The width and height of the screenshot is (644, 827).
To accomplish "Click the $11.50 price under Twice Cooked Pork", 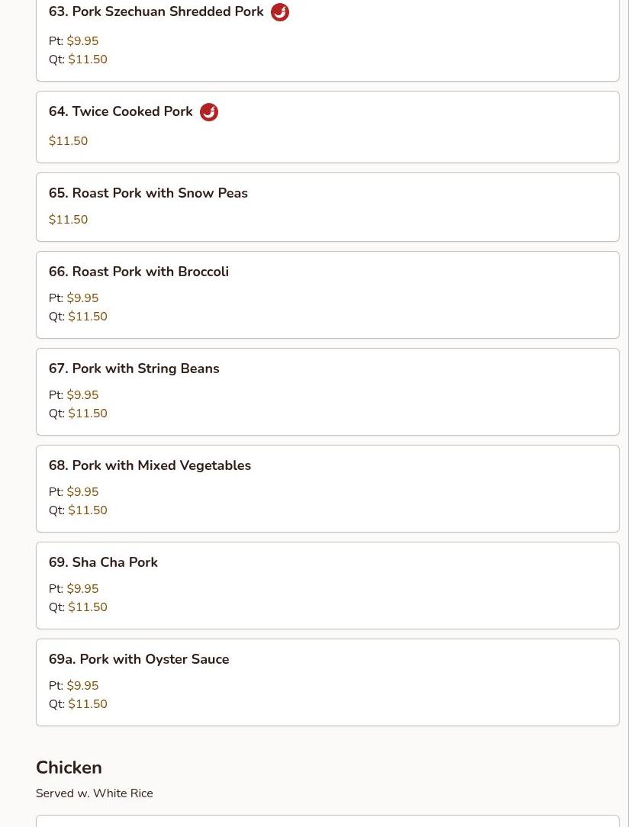I will (x=68, y=141).
